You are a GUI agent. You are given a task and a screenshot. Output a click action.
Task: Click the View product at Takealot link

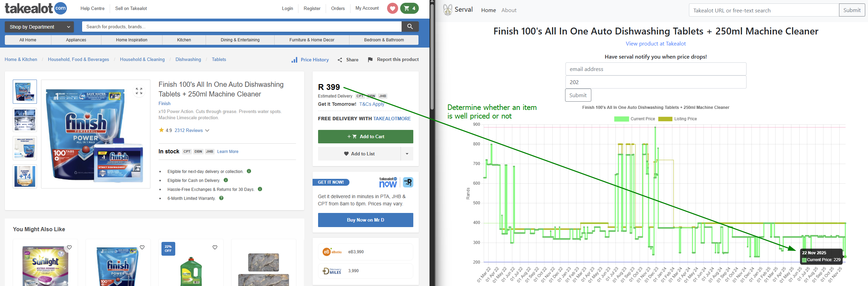pyautogui.click(x=655, y=44)
